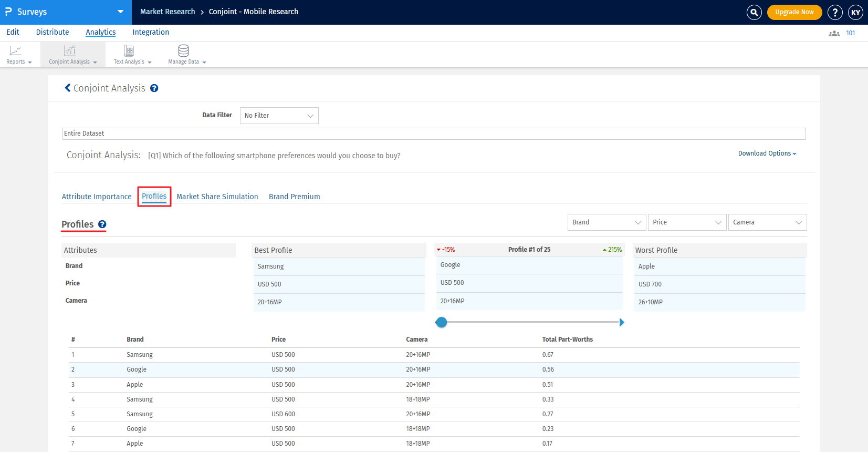Image resolution: width=868 pixels, height=452 pixels.
Task: Click the Reports chart icon
Action: click(16, 51)
